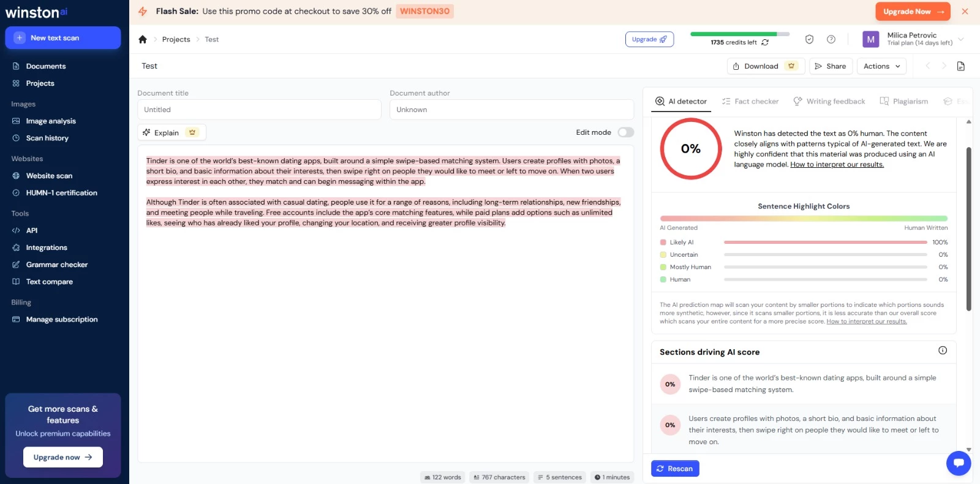The image size is (980, 484).
Task: Click the credits left progress bar
Action: point(740,34)
